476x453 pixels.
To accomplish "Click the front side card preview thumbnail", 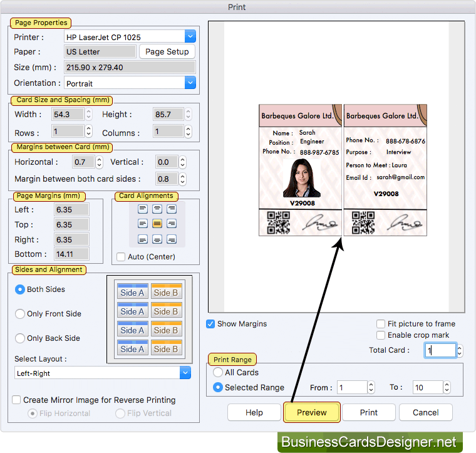I will (x=300, y=170).
